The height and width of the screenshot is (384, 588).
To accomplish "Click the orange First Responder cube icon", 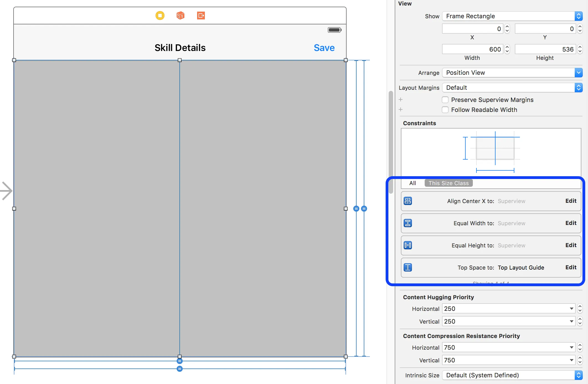I will tap(180, 16).
